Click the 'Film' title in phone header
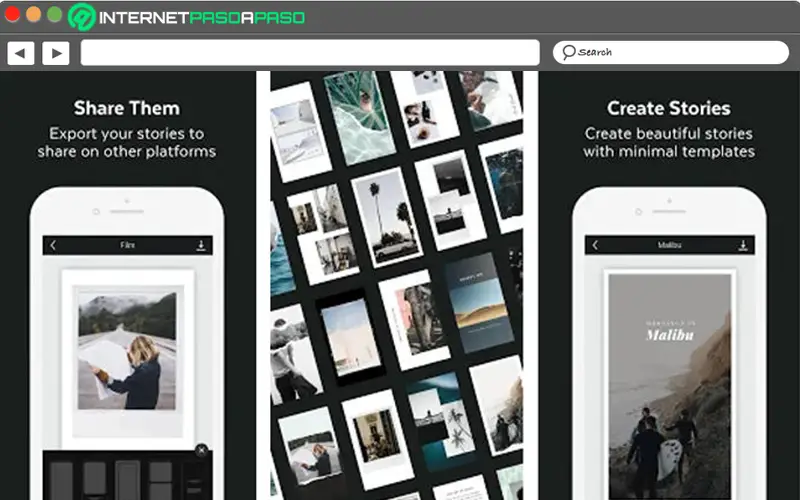Screen dimensions: 800x500 127,245
